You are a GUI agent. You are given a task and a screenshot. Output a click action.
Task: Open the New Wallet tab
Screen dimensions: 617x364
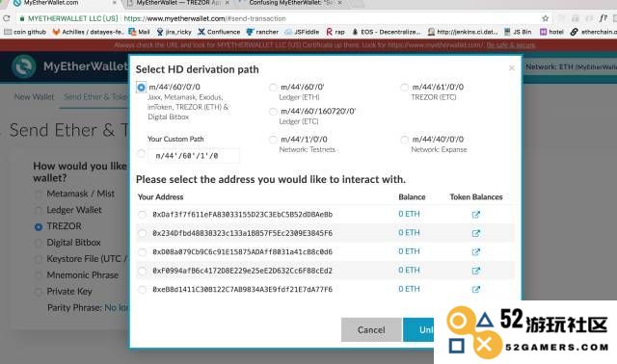click(35, 97)
